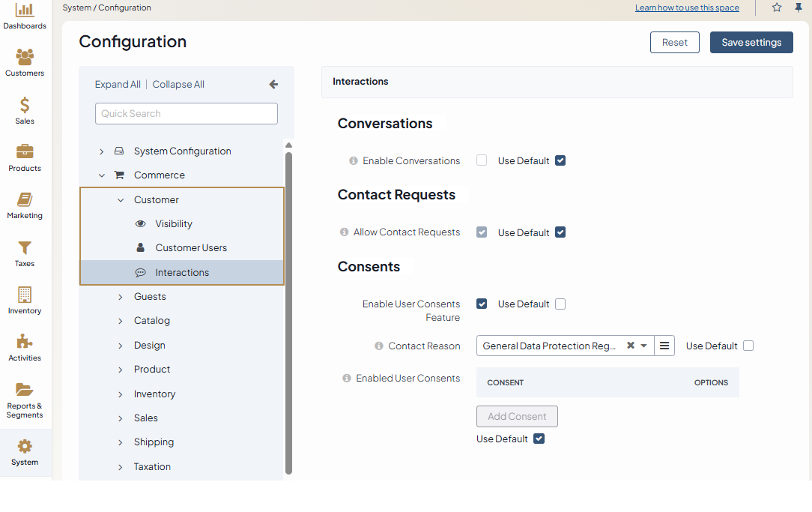Image resolution: width=812 pixels, height=512 pixels.
Task: Open the Learn how to use this space link
Action: pyautogui.click(x=687, y=8)
